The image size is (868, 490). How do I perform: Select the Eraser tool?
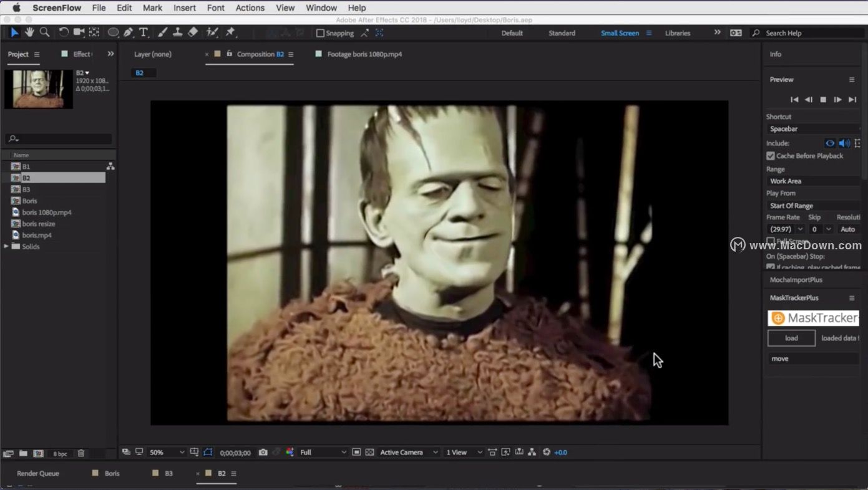click(193, 32)
